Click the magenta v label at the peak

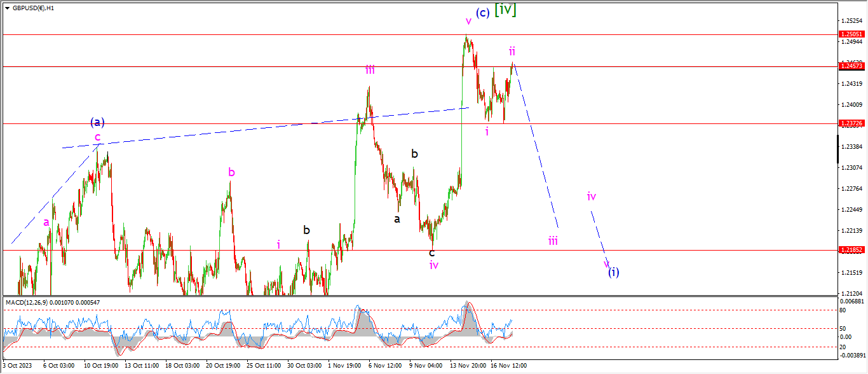(x=468, y=21)
